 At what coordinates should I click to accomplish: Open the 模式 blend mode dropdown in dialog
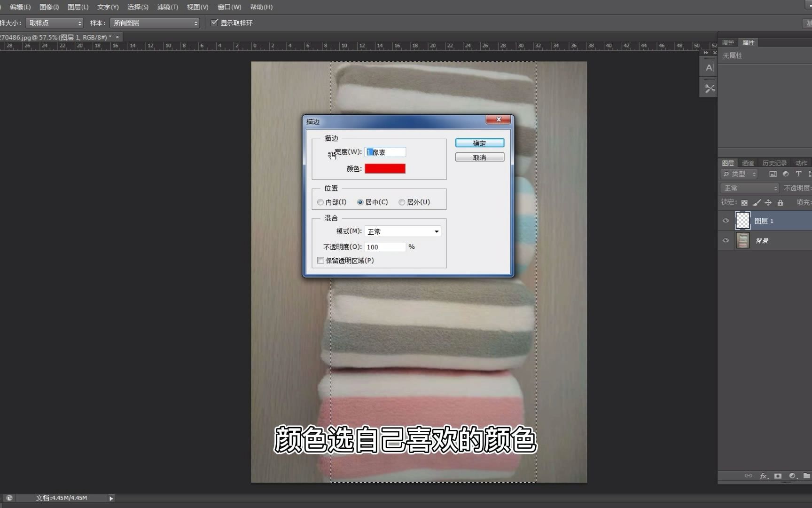click(x=402, y=231)
